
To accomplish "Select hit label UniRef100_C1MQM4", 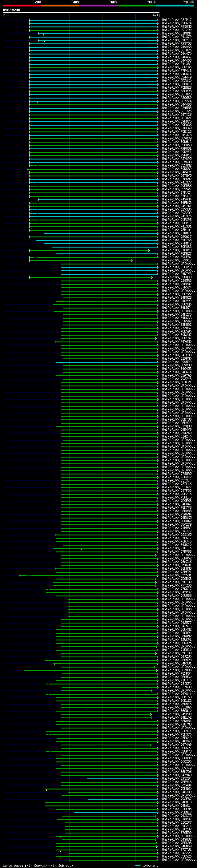I will click(x=177, y=33).
